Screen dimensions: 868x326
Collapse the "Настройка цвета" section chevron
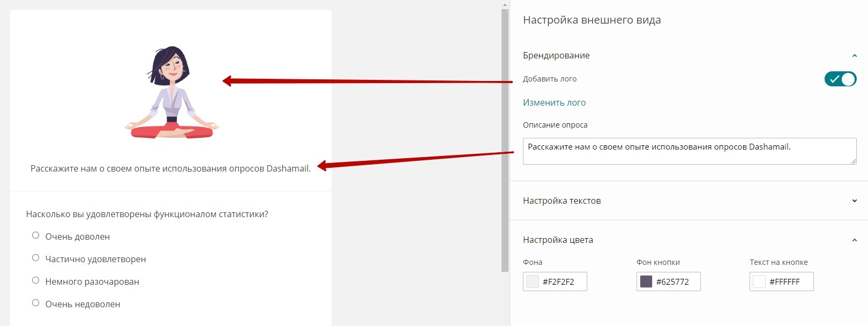click(x=854, y=240)
